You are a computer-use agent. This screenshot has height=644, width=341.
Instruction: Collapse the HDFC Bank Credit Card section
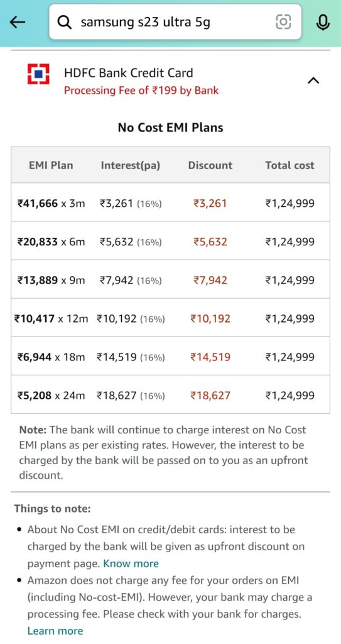[313, 80]
